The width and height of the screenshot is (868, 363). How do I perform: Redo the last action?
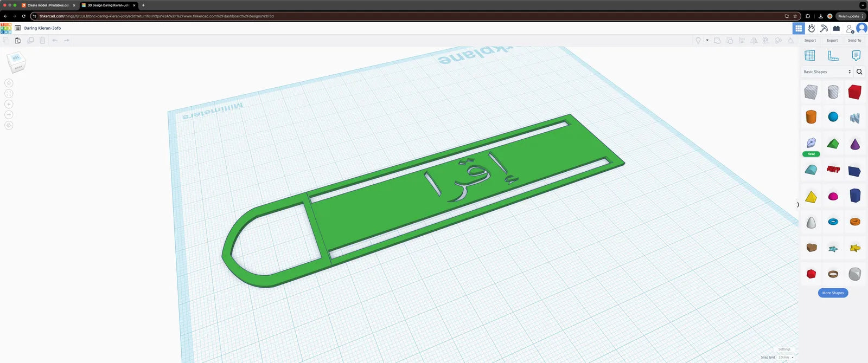[x=67, y=41]
